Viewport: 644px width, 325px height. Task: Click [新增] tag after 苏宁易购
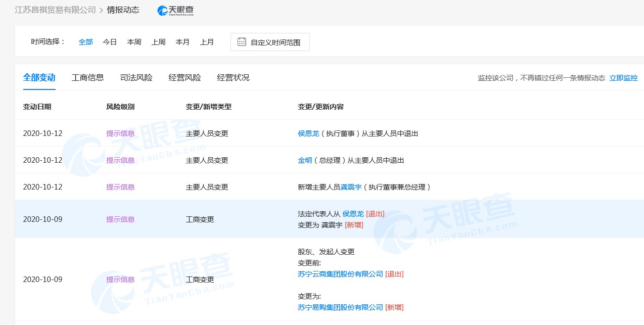point(394,307)
